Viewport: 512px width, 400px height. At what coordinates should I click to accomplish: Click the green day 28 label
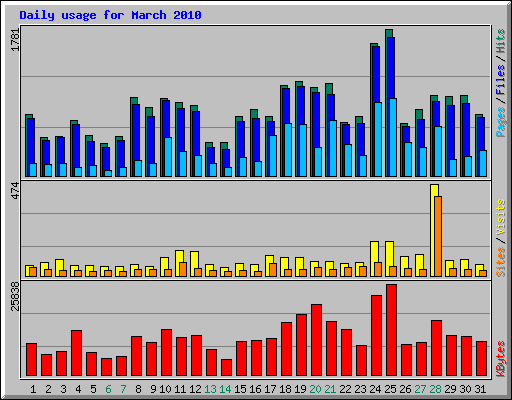coord(435,389)
